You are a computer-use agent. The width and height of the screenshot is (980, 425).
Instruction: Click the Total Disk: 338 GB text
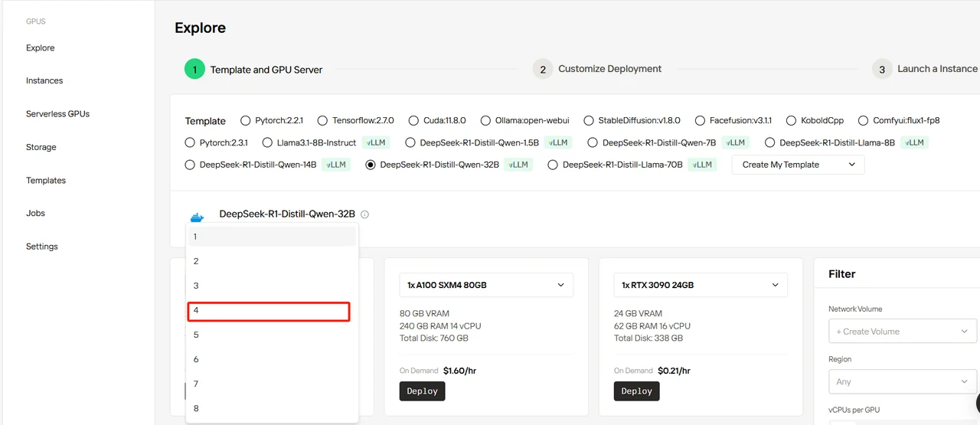[648, 338]
